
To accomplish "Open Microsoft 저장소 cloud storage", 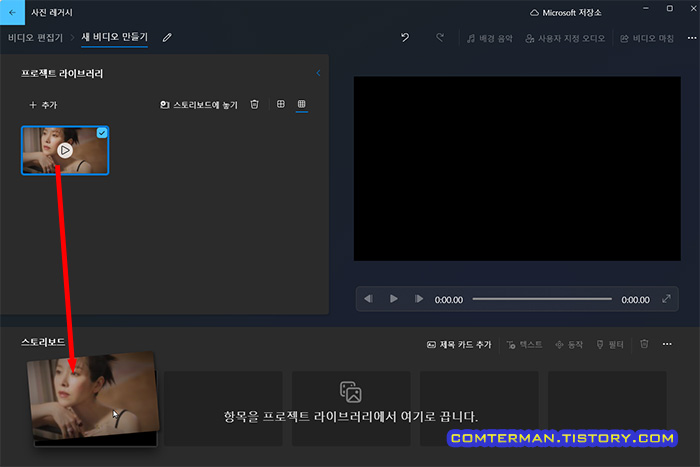I will click(565, 13).
